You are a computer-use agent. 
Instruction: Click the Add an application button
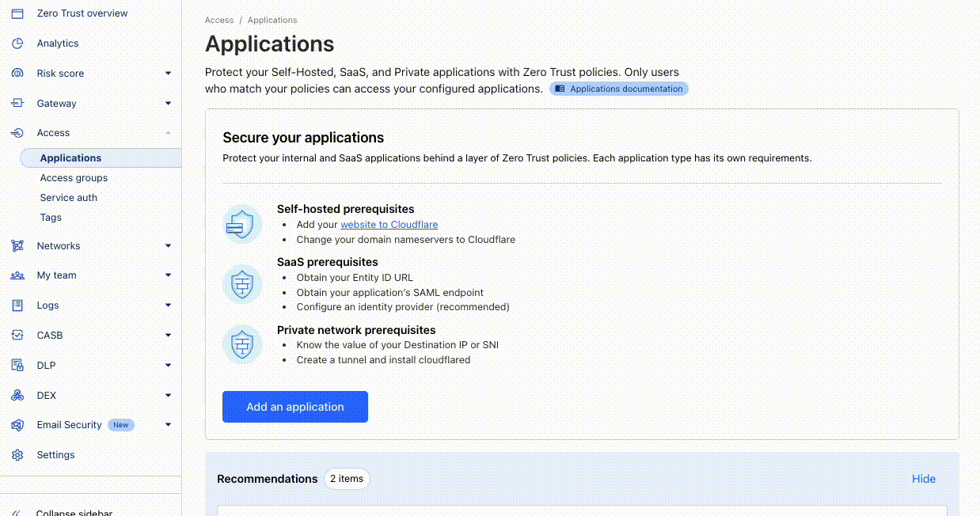[294, 407]
